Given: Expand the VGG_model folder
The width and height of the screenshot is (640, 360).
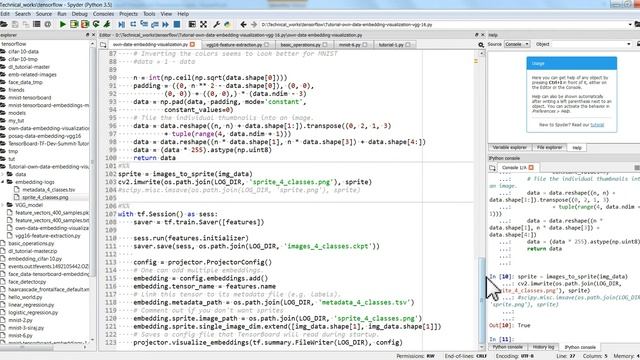Looking at the screenshot, I should 3,205.
